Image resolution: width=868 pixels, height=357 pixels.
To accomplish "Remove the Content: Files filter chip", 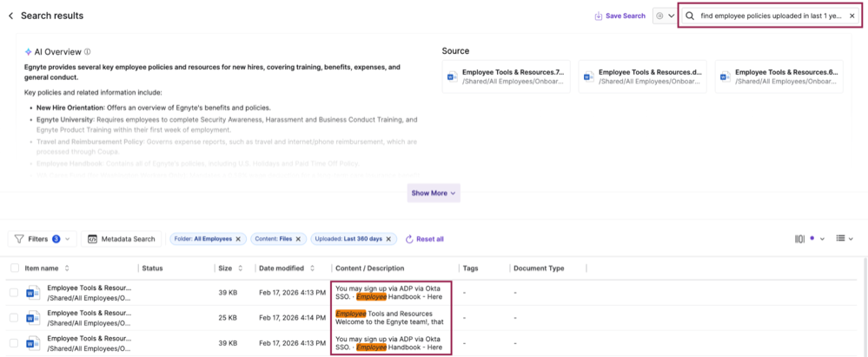I will [x=298, y=239].
